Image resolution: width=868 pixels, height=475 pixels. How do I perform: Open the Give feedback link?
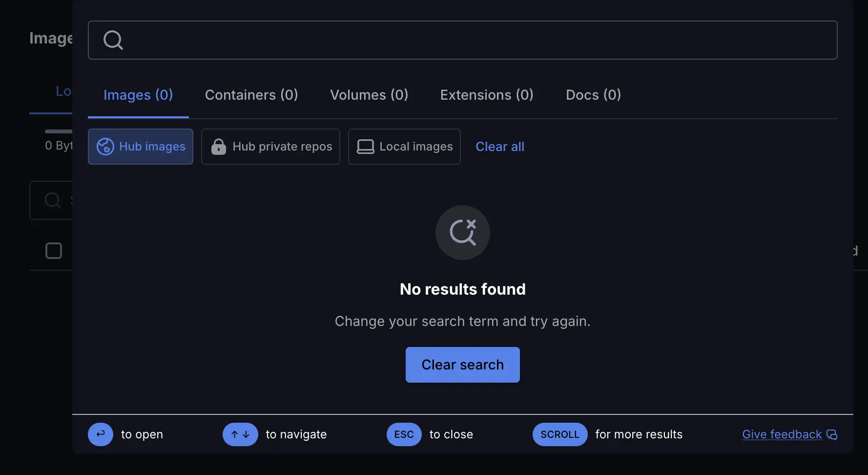(781, 434)
